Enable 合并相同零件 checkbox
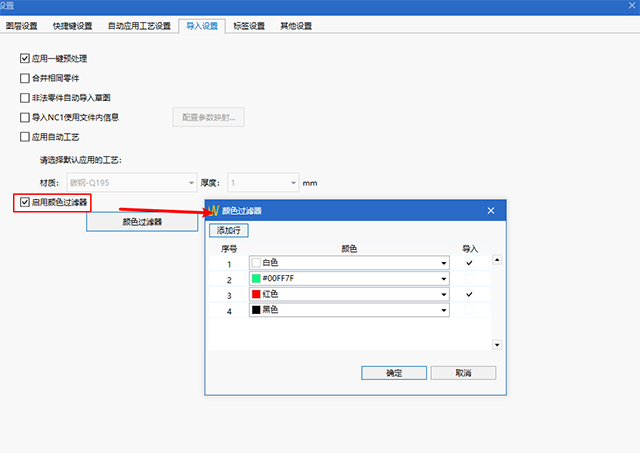 25,77
